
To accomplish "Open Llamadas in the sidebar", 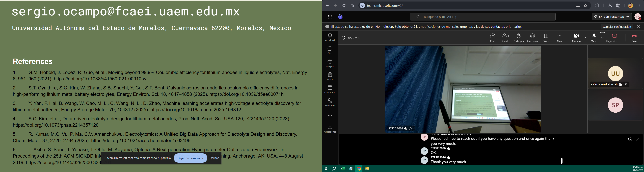I will [x=330, y=103].
